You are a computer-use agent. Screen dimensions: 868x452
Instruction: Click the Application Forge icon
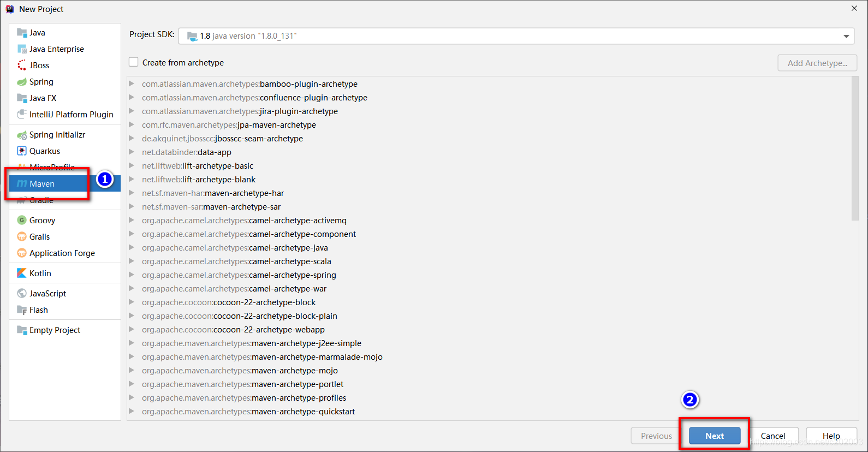click(22, 253)
